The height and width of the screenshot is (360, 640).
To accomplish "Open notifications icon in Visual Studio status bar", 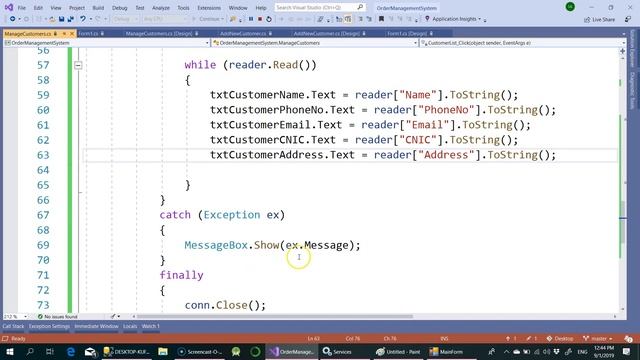I will [x=629, y=339].
